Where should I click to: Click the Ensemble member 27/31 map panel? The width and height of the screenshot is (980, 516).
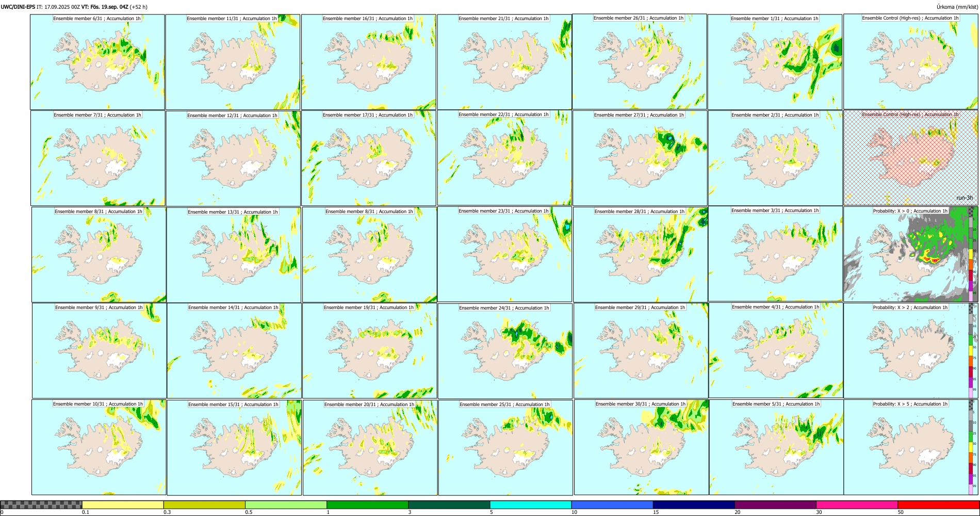[640, 158]
